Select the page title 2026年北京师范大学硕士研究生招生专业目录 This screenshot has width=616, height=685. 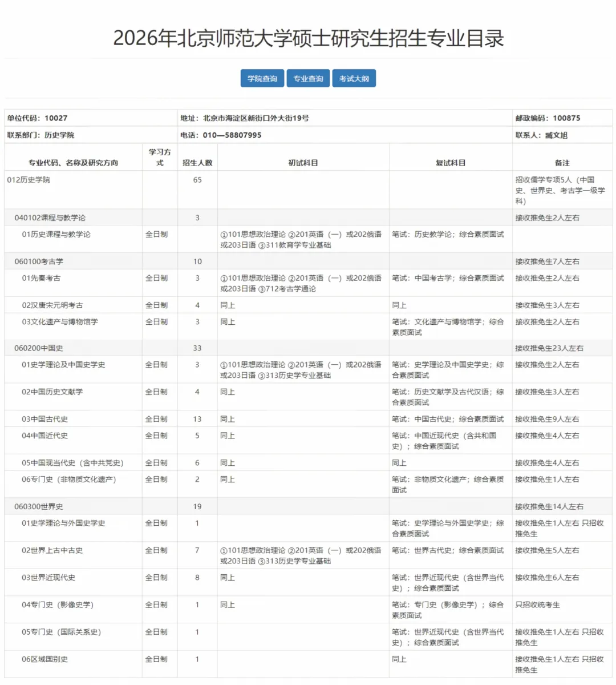(308, 38)
